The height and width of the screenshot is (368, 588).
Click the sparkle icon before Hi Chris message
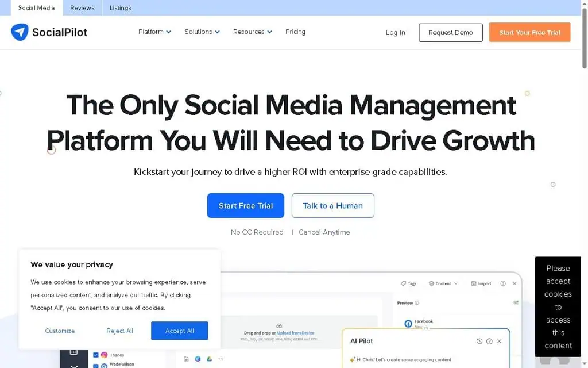(x=352, y=360)
